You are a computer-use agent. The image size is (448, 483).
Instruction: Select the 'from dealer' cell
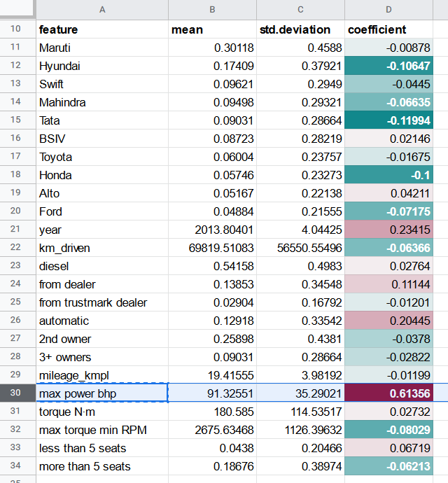[102, 284]
